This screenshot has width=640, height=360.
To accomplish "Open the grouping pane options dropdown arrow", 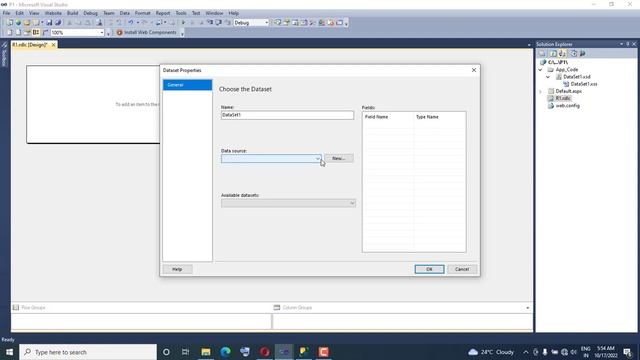I will 527,308.
